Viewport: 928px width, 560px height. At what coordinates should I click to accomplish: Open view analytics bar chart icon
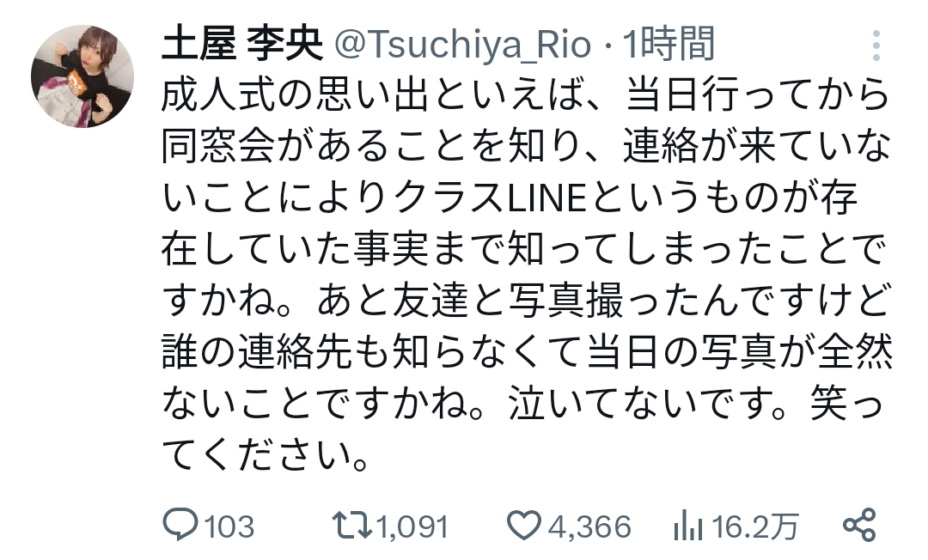click(684, 526)
